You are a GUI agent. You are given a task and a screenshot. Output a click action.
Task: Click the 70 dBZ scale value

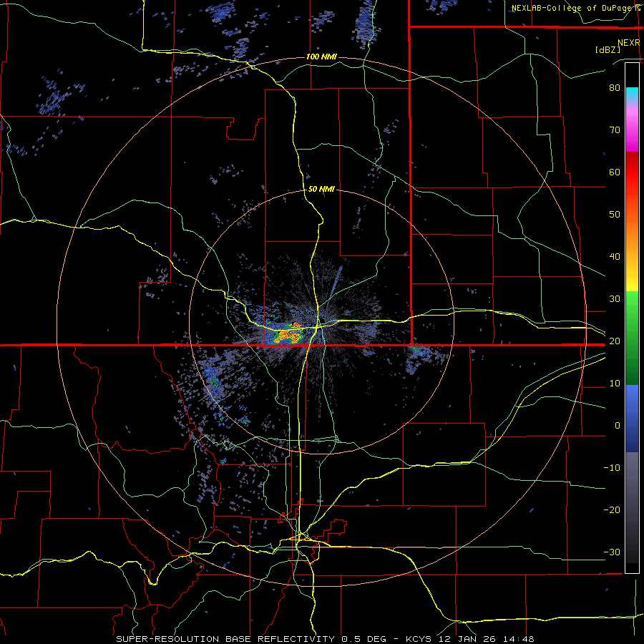point(615,130)
